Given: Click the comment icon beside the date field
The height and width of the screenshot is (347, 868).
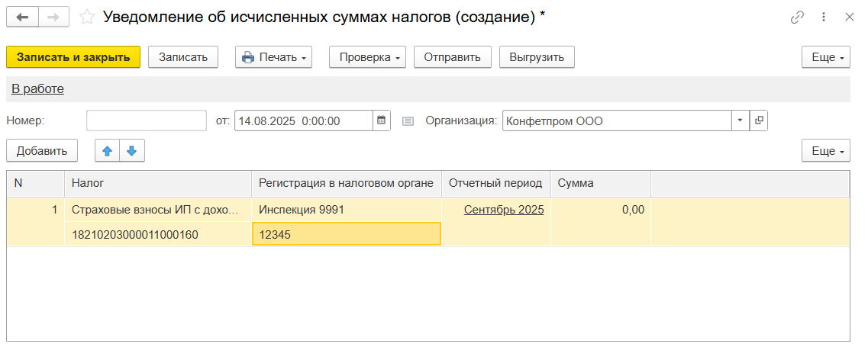Looking at the screenshot, I should (x=408, y=120).
